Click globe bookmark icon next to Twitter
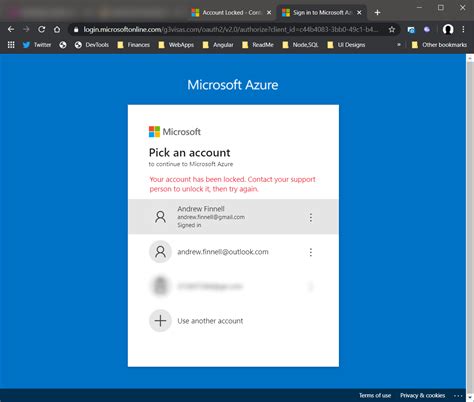The height and width of the screenshot is (402, 474). tap(63, 45)
